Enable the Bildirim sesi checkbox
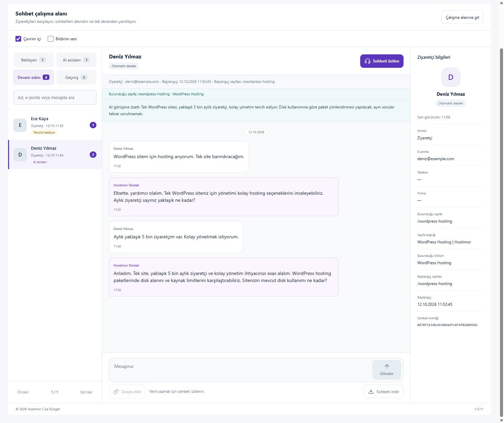Screen dimensions: 504x423 51,39
